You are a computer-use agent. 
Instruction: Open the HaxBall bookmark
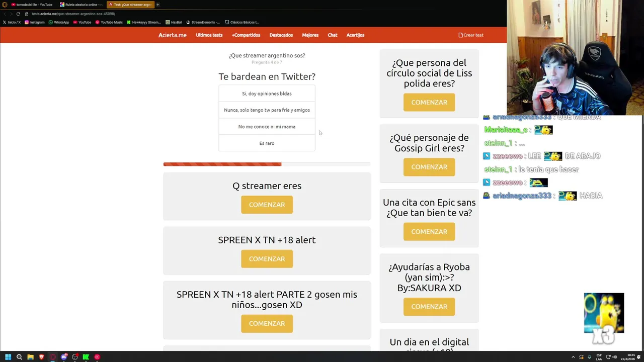click(x=174, y=22)
